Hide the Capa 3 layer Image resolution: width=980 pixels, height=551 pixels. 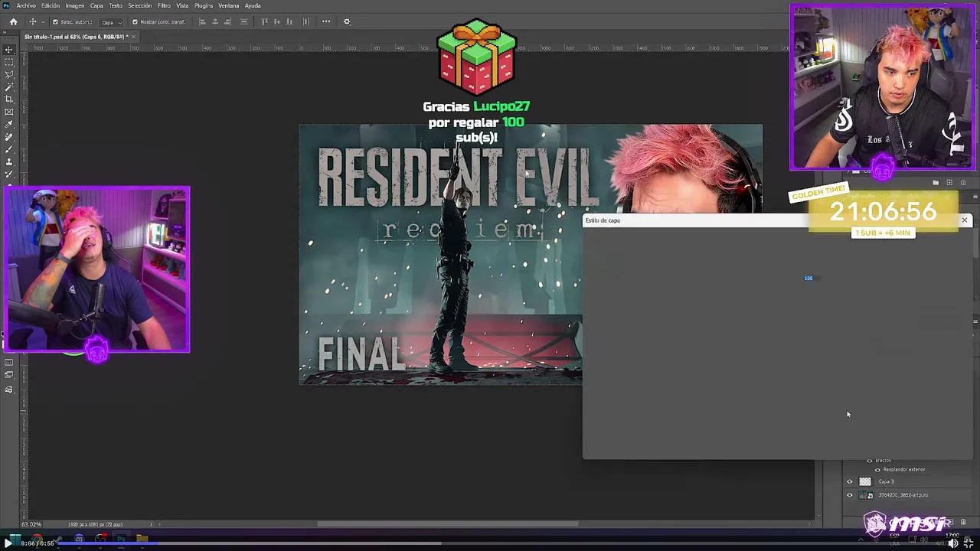pos(849,481)
